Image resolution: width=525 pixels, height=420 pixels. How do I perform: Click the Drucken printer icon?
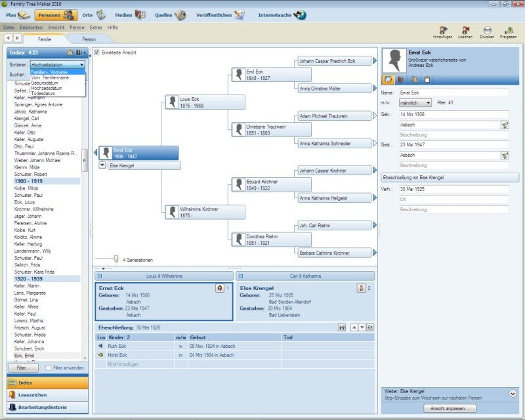(487, 33)
